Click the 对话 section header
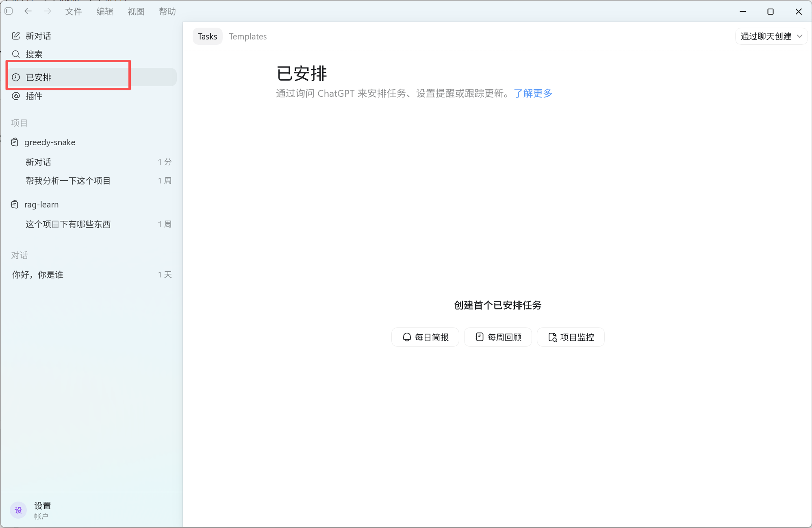Image resolution: width=812 pixels, height=528 pixels. (x=20, y=255)
